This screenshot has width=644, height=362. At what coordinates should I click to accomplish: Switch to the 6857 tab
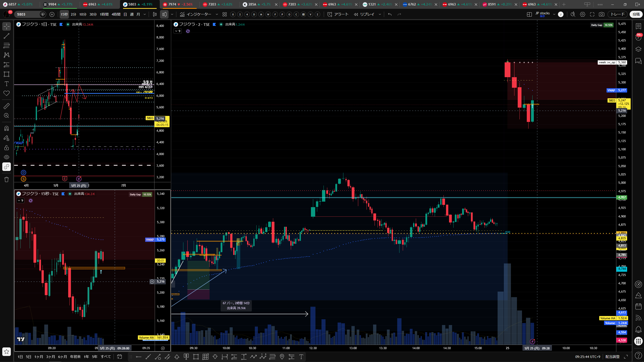pos(20,4)
